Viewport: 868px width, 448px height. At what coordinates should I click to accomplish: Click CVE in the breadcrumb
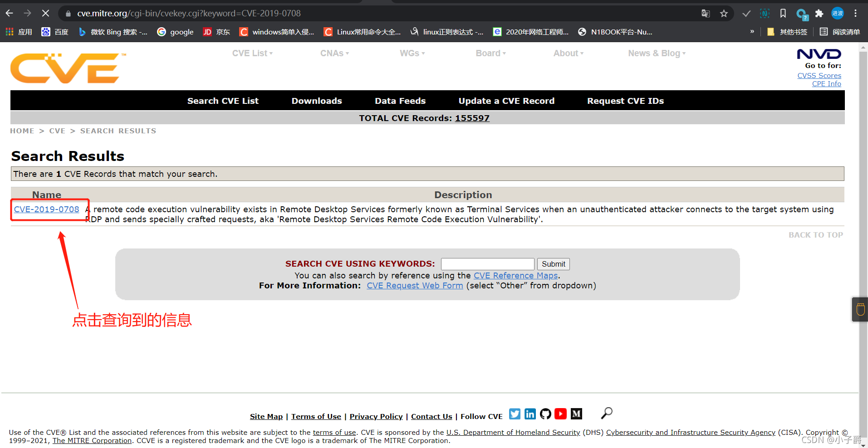pyautogui.click(x=57, y=131)
